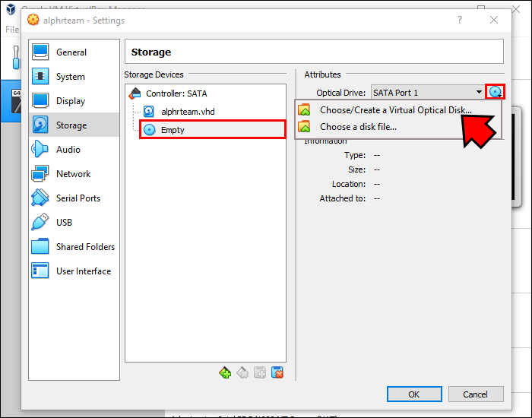
Task: Click the help question mark button
Action: [459, 20]
